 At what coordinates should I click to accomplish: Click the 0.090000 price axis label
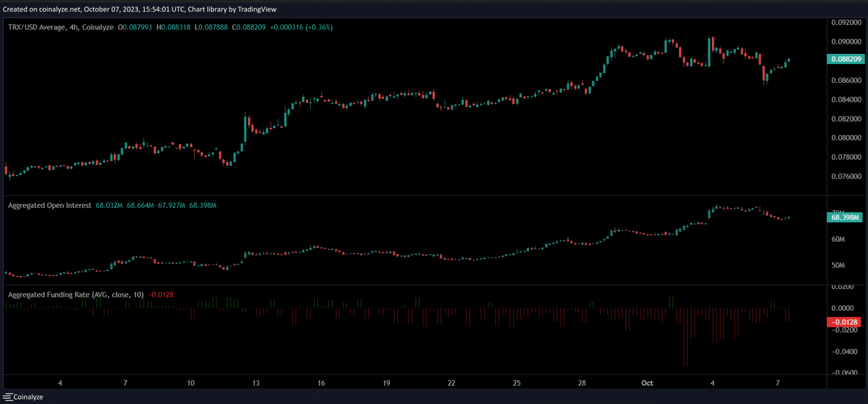click(x=846, y=42)
